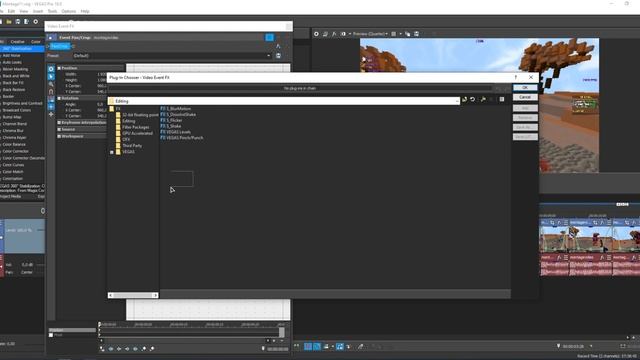
Task: Open the Edit menu
Action: [11, 11]
